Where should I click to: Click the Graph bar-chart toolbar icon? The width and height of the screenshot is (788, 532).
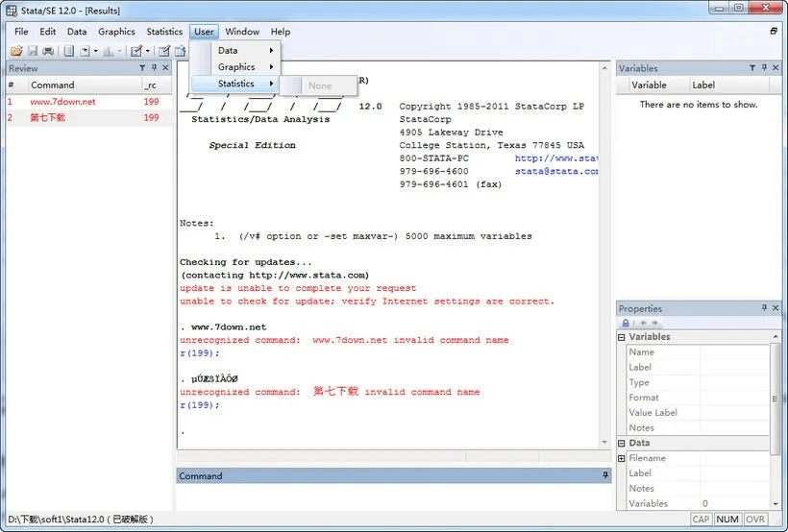pos(108,51)
